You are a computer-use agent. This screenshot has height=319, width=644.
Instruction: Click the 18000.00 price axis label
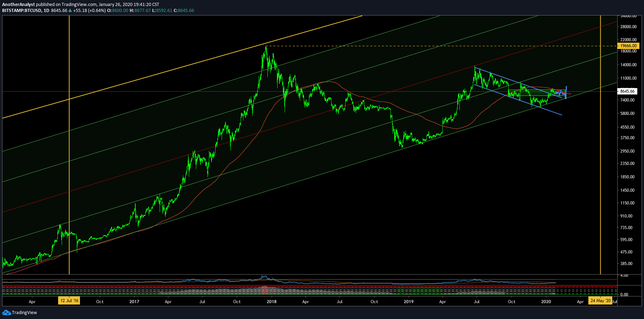pos(628,51)
